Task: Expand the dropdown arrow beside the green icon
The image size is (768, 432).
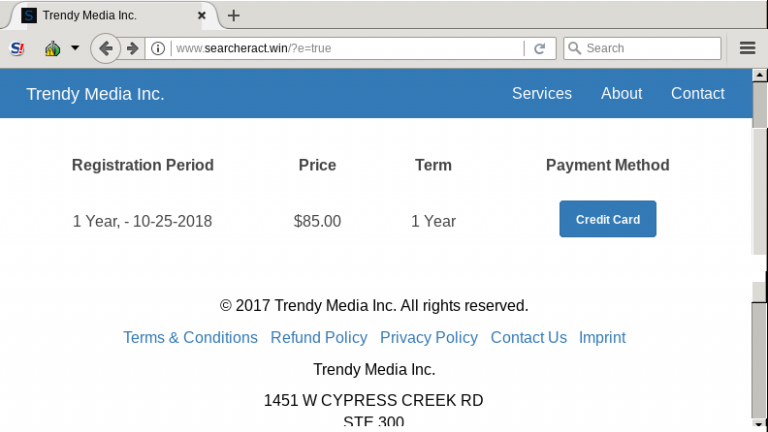Action: point(75,48)
